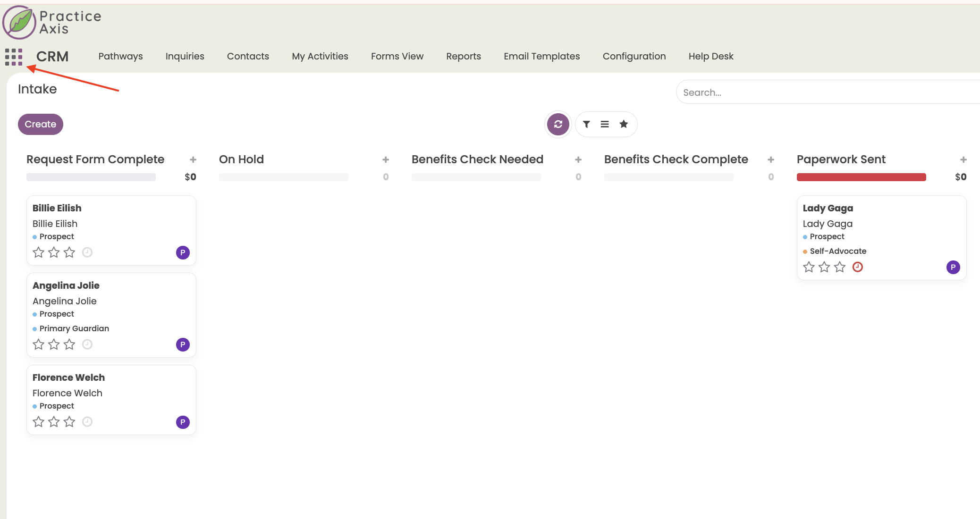The width and height of the screenshot is (980, 519).
Task: Quick add plus in Paperwork Sent column
Action: coord(963,159)
